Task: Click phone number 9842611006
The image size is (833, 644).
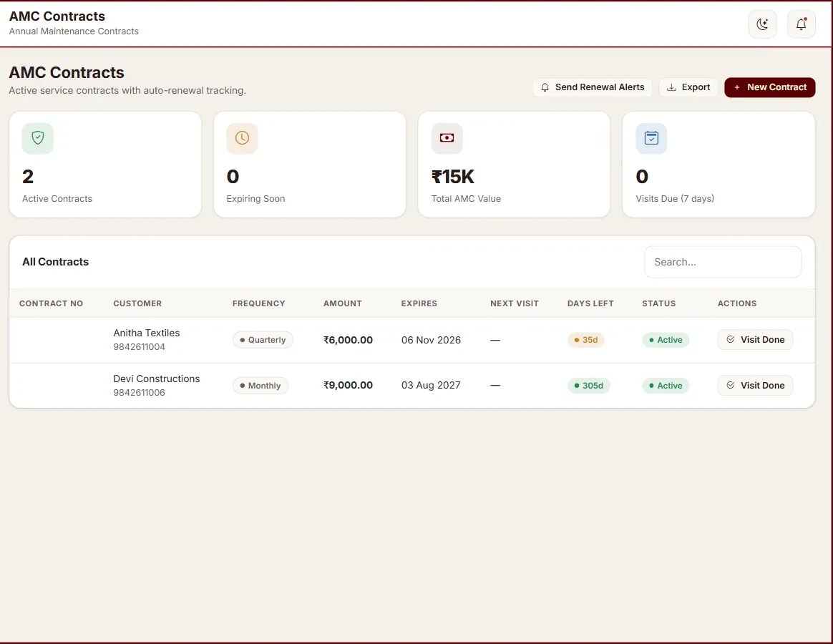Action: (x=139, y=393)
